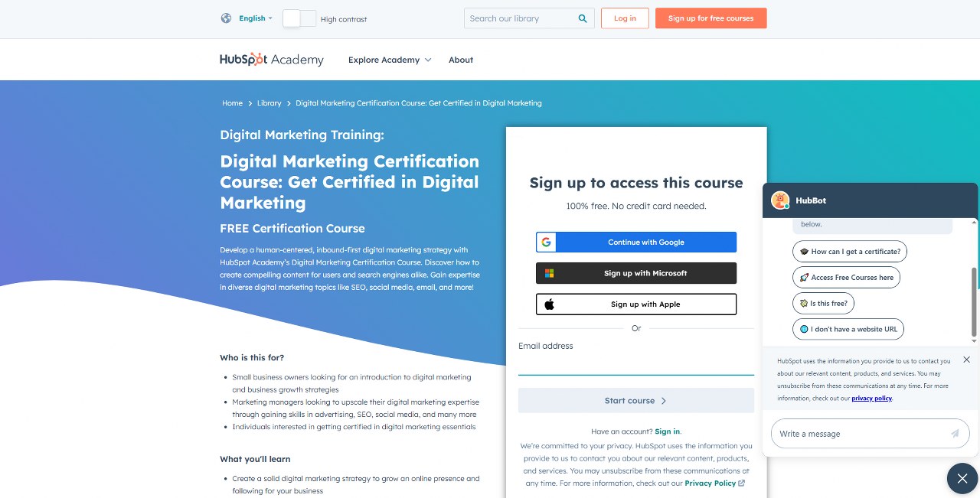Click the 'What you'll learn' heading
This screenshot has height=498, width=980.
tap(255, 460)
